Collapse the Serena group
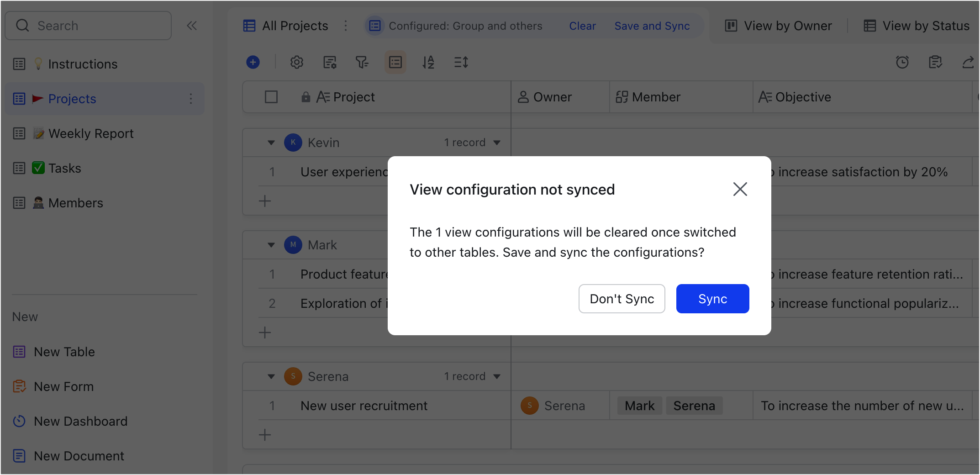Viewport: 980px width, 475px height. pyautogui.click(x=271, y=376)
